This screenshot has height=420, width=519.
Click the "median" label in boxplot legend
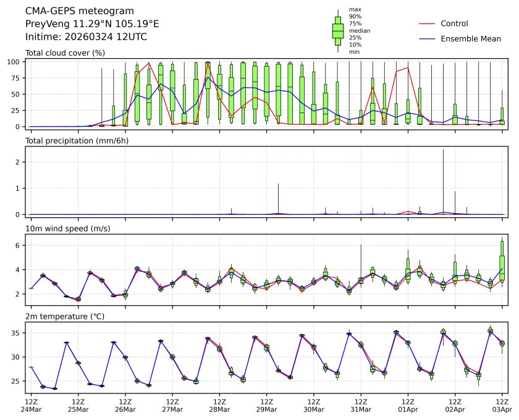[359, 30]
